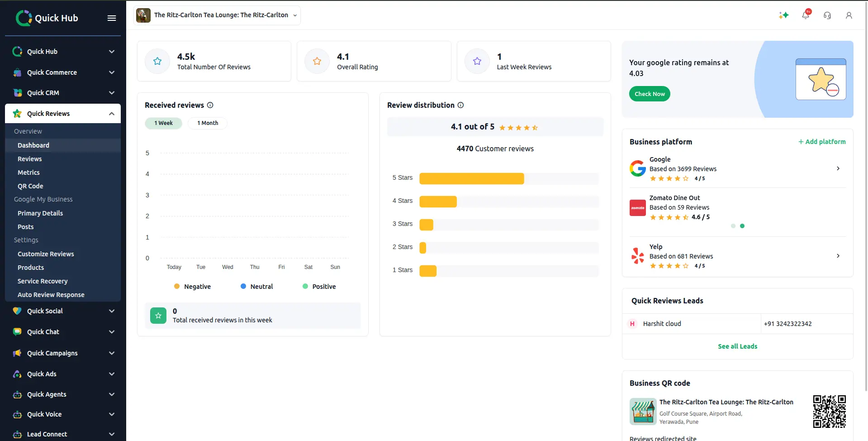This screenshot has height=441, width=868.
Task: Click the Lead Connect sidebar icon
Action: click(17, 434)
